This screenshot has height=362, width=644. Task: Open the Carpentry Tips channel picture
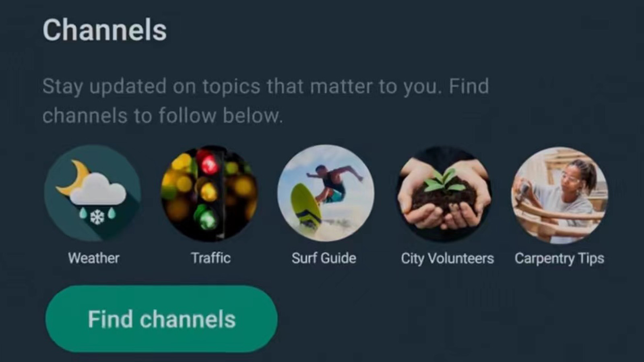coord(559,195)
